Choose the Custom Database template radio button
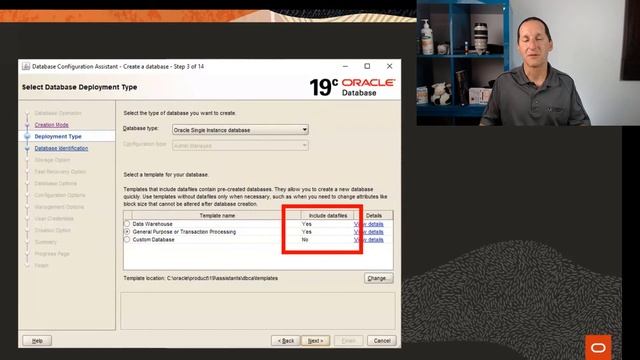 [x=127, y=240]
